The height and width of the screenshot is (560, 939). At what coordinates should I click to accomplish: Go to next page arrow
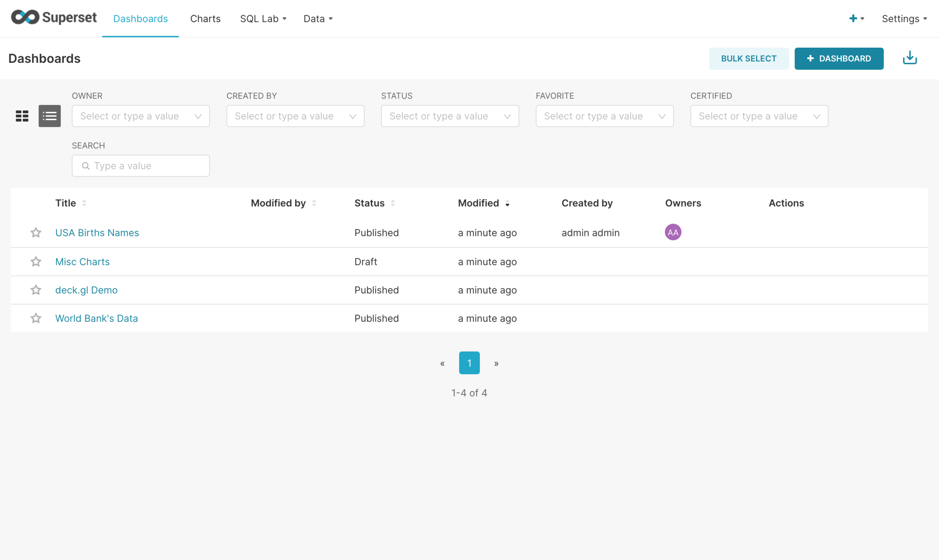coord(496,363)
